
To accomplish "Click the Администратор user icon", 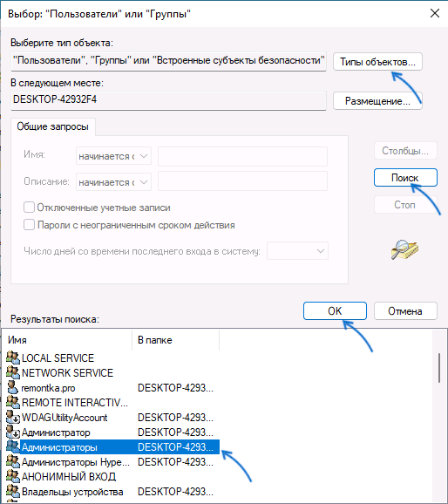I will (x=13, y=432).
